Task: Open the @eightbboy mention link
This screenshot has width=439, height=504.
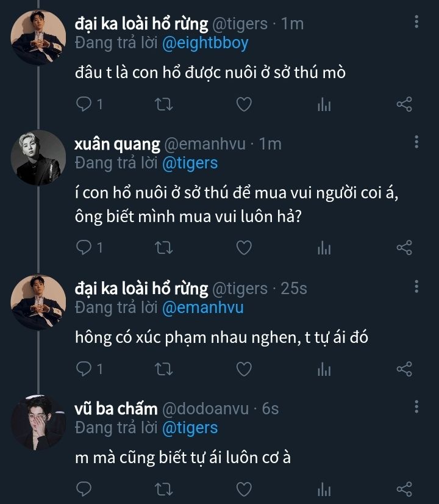Action: point(205,43)
